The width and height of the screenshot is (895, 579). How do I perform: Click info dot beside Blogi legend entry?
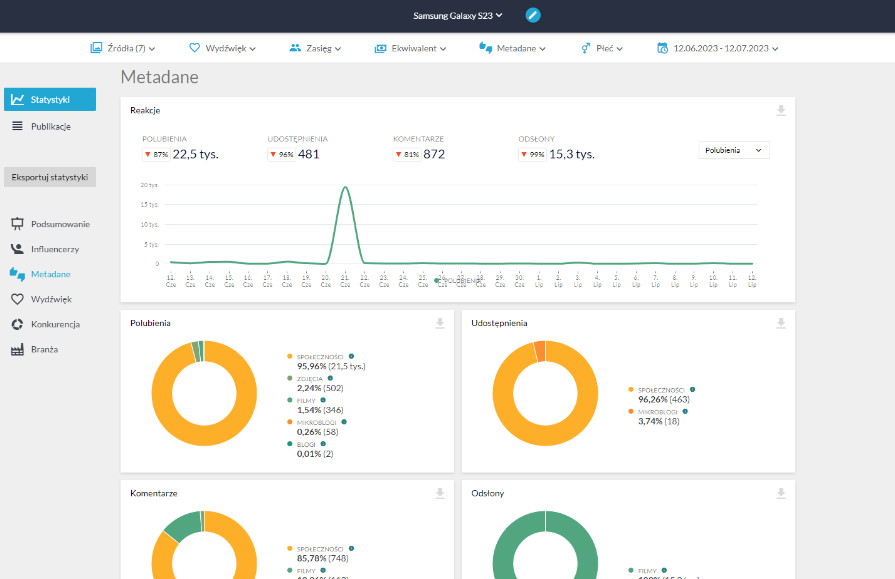click(x=323, y=444)
